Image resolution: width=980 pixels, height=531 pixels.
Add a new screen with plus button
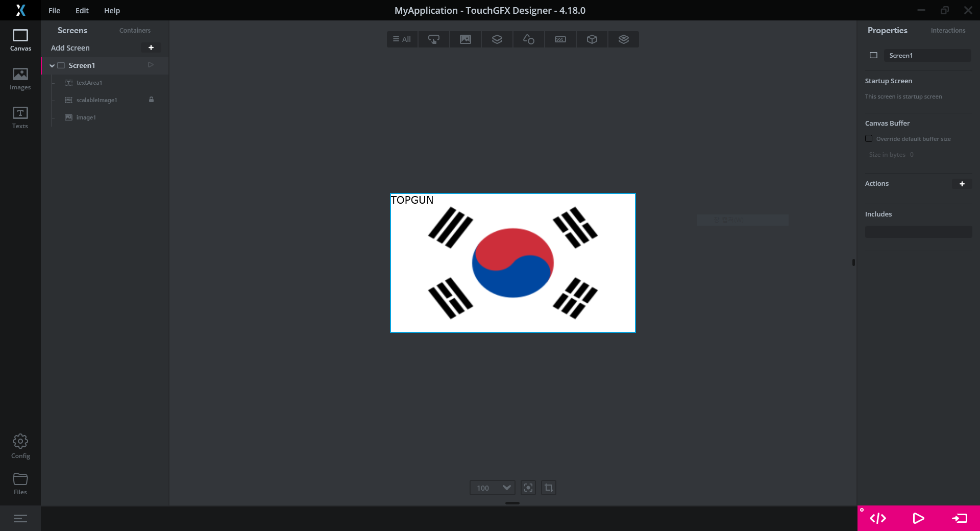[151, 47]
